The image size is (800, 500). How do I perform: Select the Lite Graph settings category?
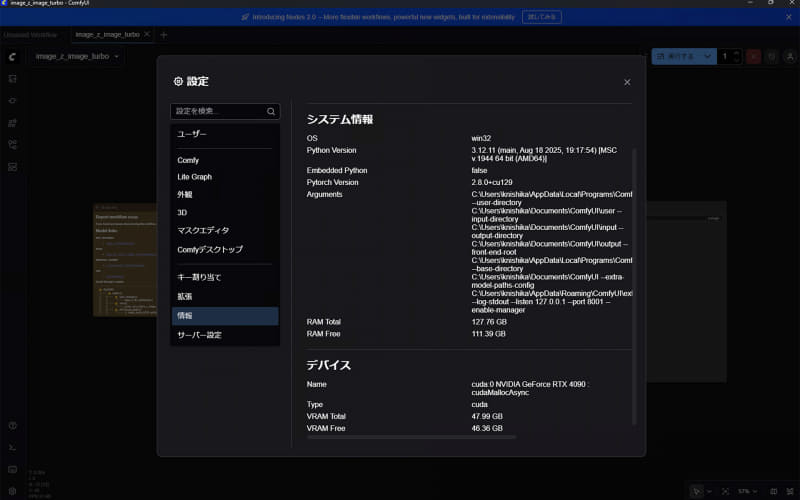[x=225, y=177]
